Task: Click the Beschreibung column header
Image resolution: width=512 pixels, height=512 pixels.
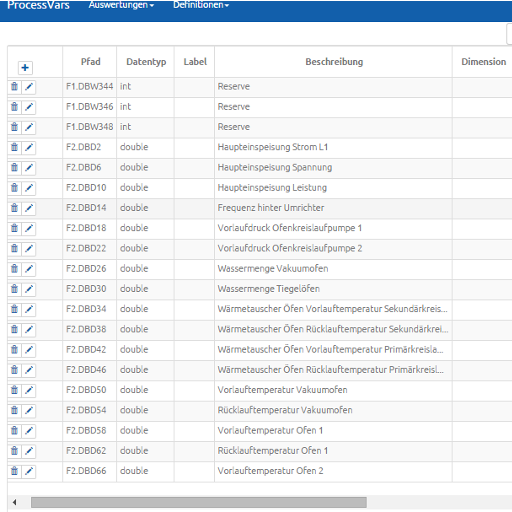Action: coord(334,62)
